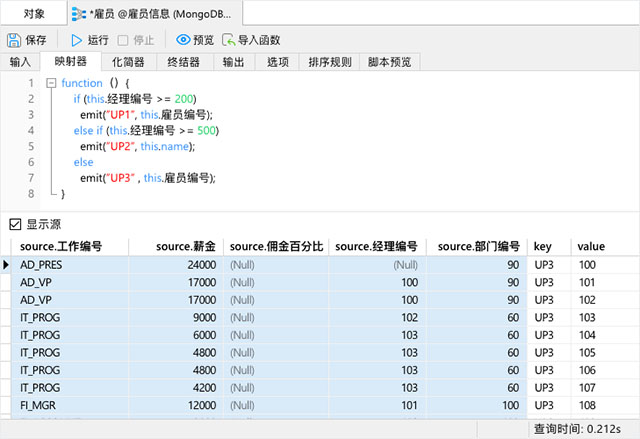Image resolution: width=640 pixels, height=439 pixels.
Task: Click code line 5 in editor
Action: click(x=138, y=146)
